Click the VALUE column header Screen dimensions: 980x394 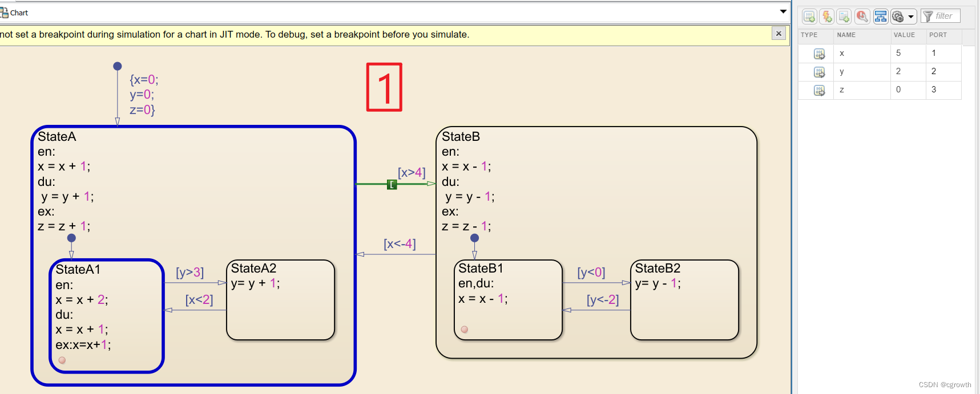coord(904,35)
